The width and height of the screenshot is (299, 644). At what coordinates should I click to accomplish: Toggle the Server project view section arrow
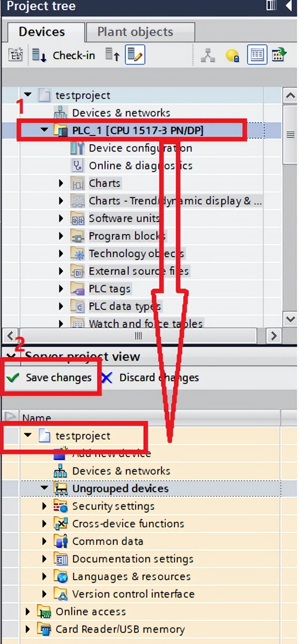[11, 356]
